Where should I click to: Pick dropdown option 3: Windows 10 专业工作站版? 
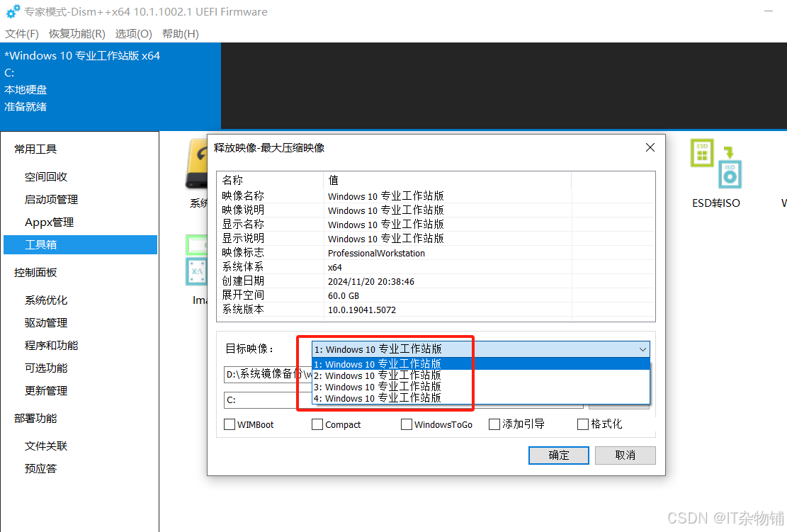click(x=481, y=387)
